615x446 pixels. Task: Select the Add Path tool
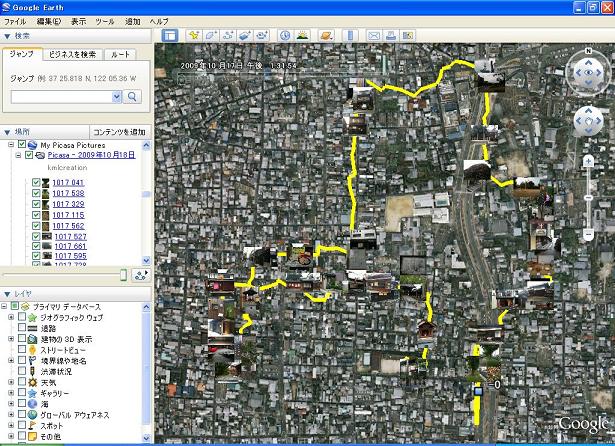(x=227, y=36)
